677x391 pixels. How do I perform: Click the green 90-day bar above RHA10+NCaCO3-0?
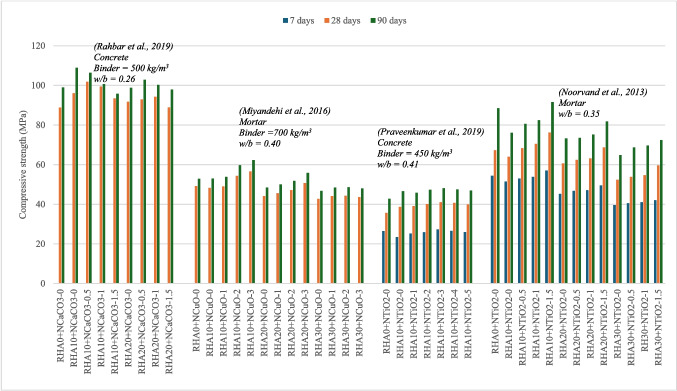click(x=76, y=175)
